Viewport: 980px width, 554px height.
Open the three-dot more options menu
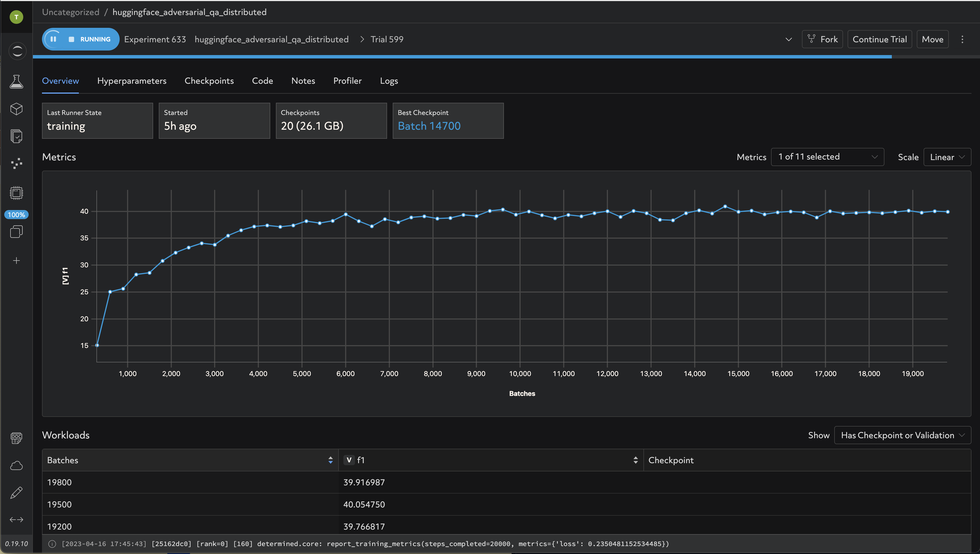pyautogui.click(x=962, y=39)
